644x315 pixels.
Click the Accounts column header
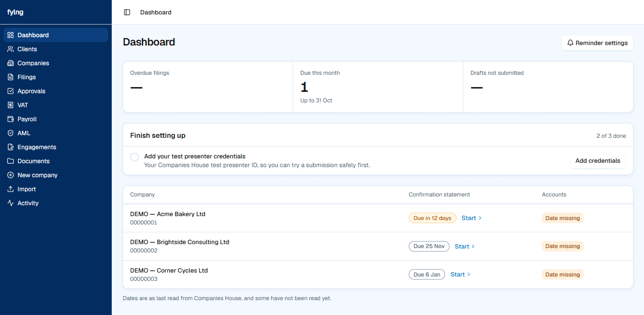tap(554, 194)
